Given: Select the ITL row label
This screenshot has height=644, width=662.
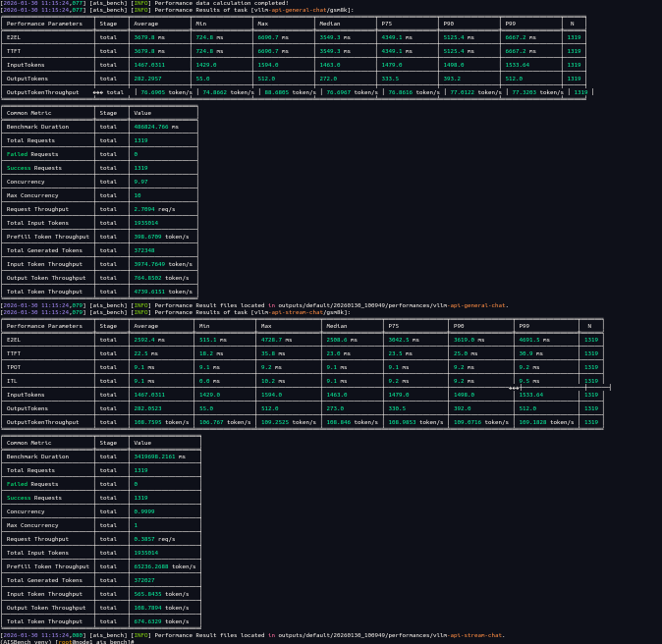Looking at the screenshot, I should (12, 381).
